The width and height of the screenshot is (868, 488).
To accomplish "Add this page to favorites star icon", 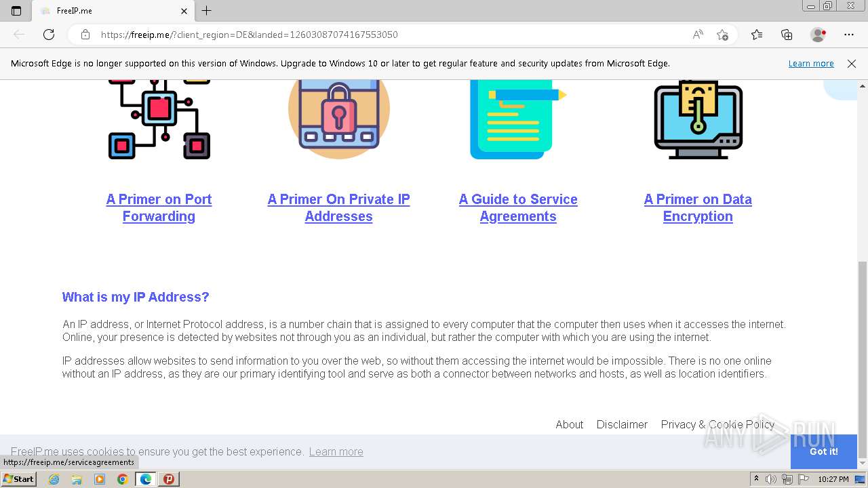I will click(x=722, y=35).
